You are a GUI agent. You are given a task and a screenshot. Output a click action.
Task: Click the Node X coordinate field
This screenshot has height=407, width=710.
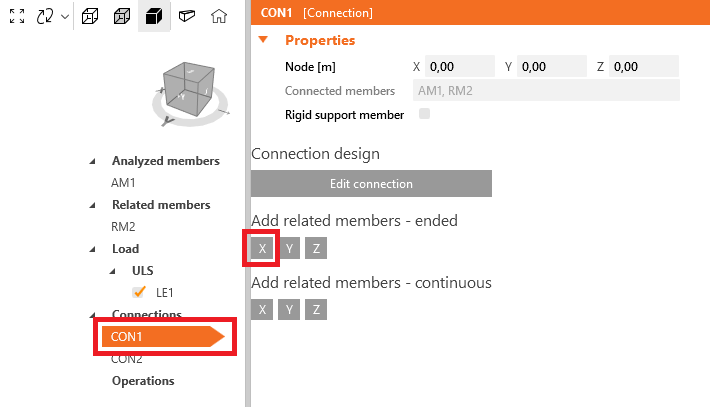click(459, 66)
